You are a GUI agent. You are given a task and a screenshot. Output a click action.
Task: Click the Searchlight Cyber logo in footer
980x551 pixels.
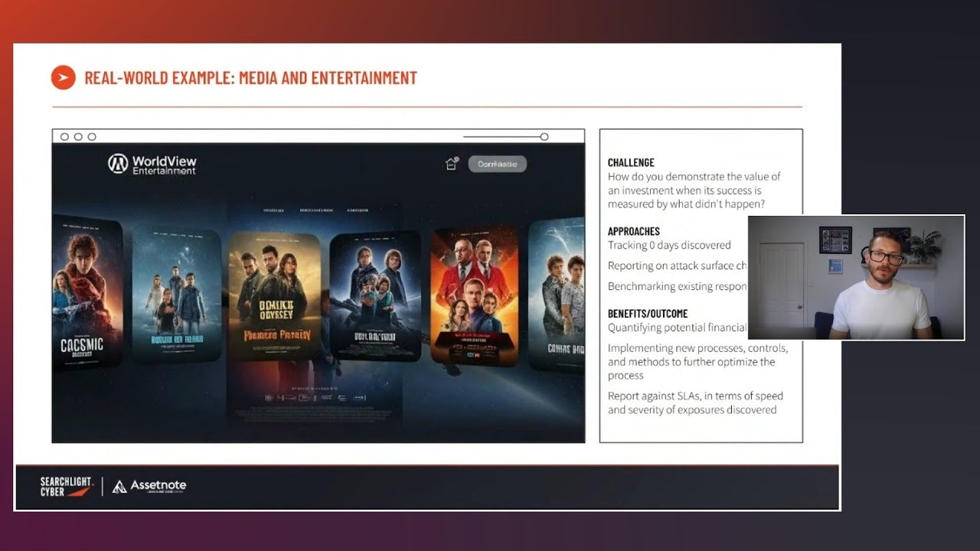(x=67, y=487)
